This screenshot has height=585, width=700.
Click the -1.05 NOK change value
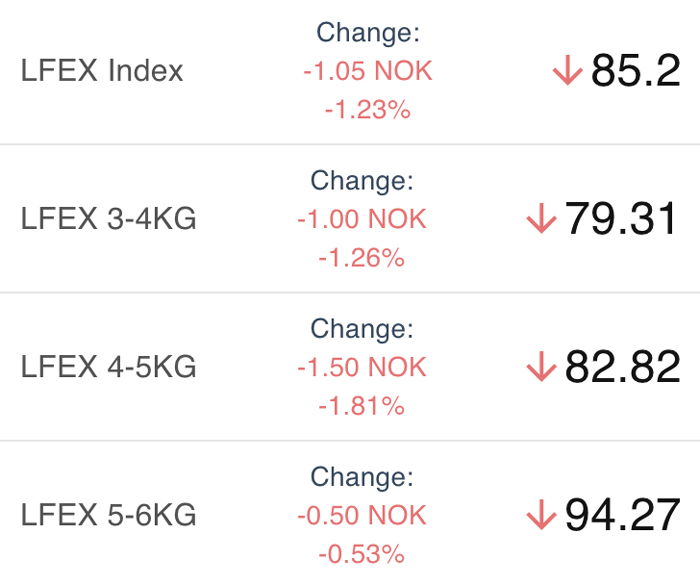(367, 71)
